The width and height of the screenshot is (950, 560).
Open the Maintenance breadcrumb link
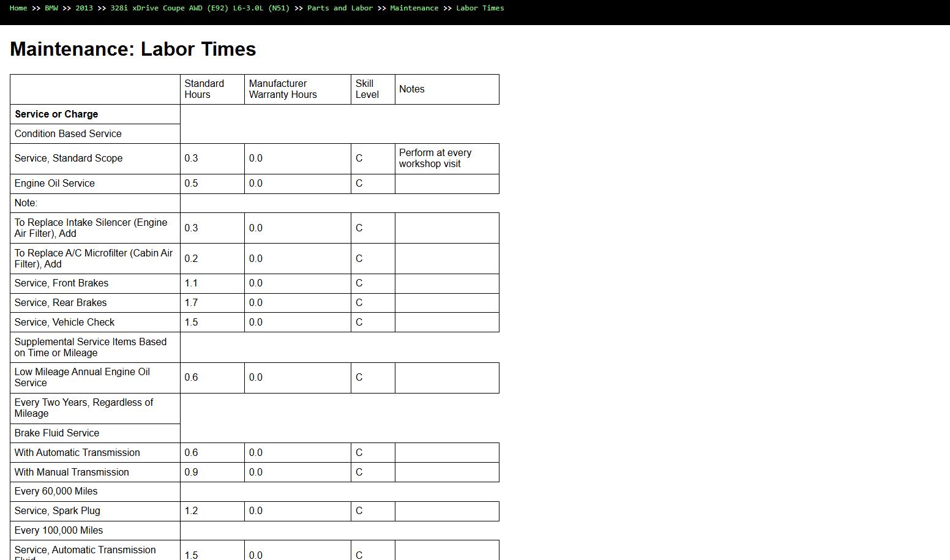[414, 8]
